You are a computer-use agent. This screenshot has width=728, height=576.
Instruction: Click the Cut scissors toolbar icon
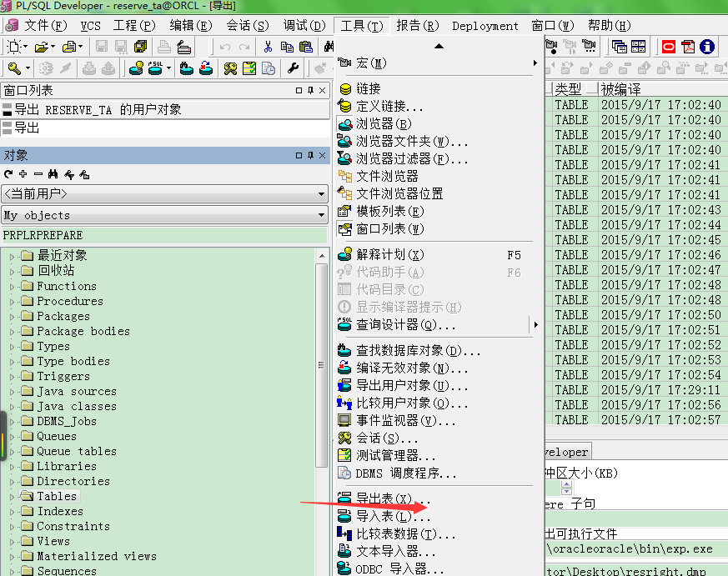pyautogui.click(x=268, y=47)
